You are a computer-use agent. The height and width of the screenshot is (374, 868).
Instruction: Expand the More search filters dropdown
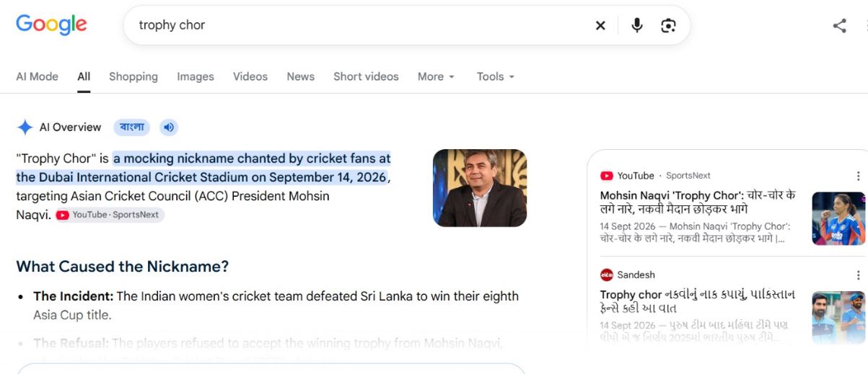(x=436, y=76)
